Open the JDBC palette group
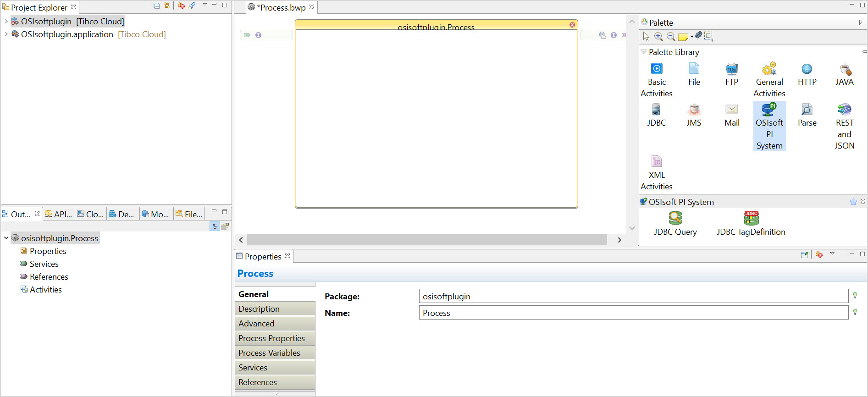The height and width of the screenshot is (397, 868). (657, 115)
